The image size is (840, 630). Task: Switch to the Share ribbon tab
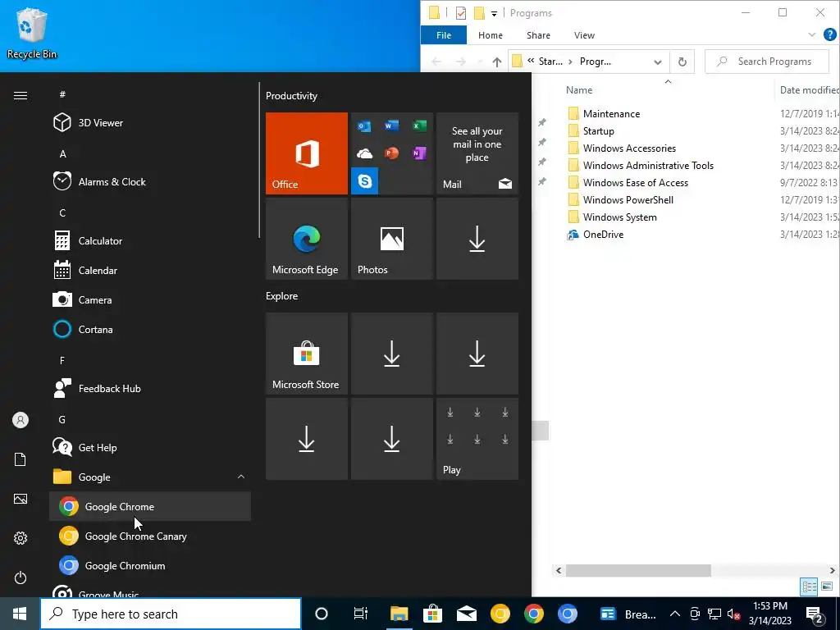[x=538, y=35]
